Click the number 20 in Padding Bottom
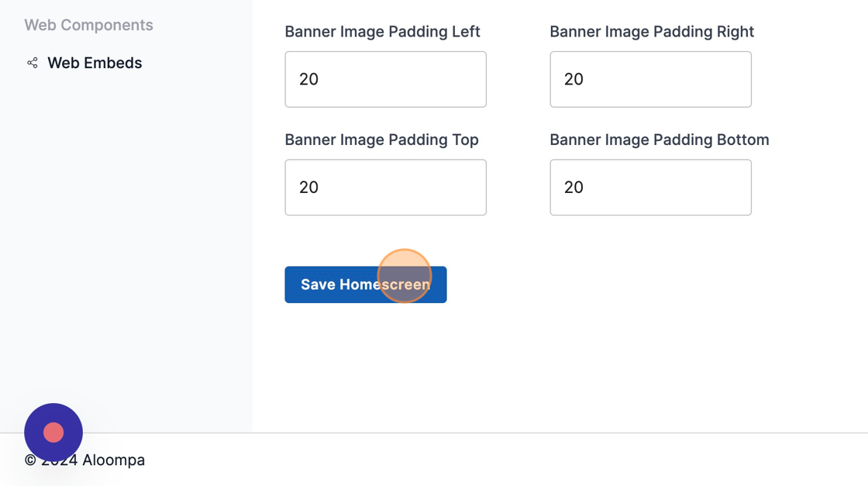 (x=573, y=188)
